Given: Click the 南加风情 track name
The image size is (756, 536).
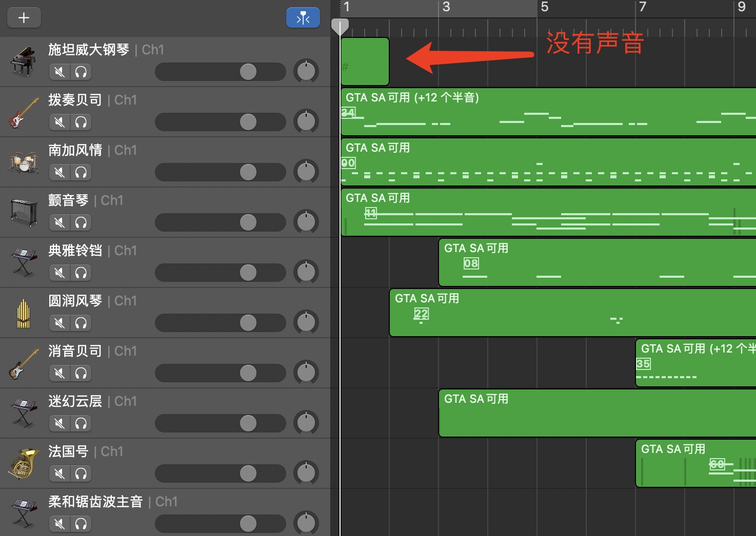Looking at the screenshot, I should [75, 150].
